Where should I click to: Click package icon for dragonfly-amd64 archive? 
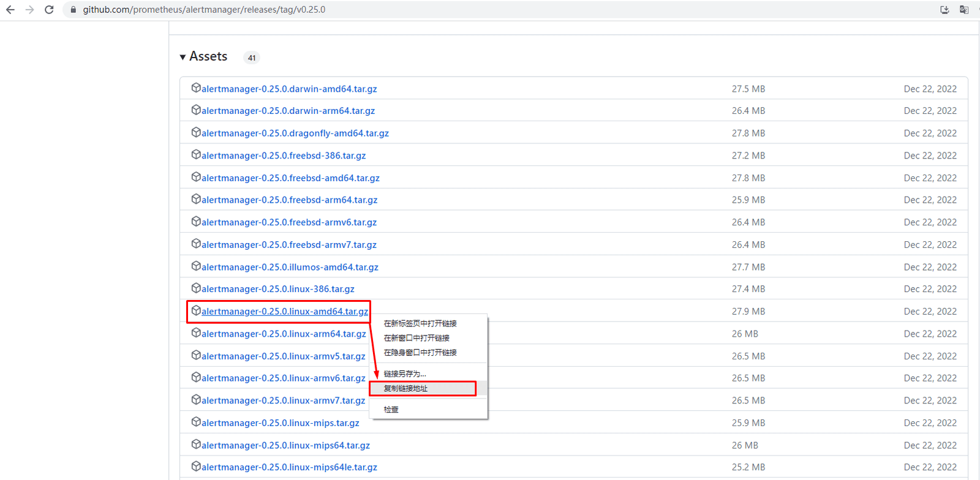(196, 132)
